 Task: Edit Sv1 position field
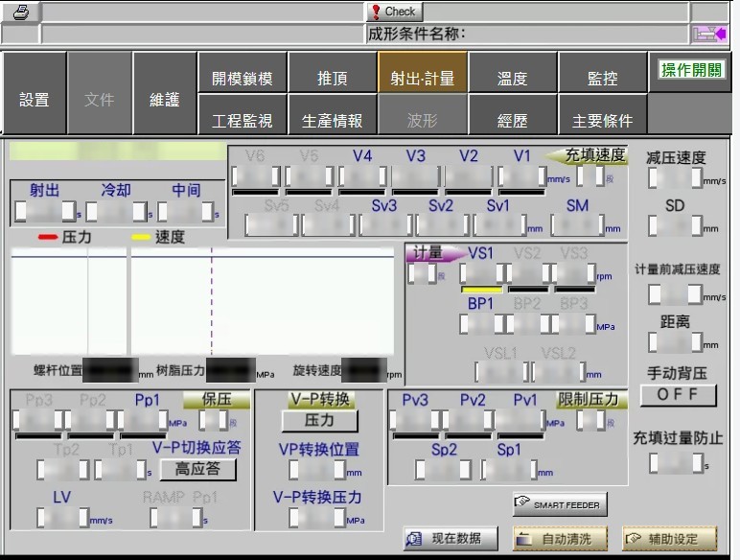[x=499, y=224]
